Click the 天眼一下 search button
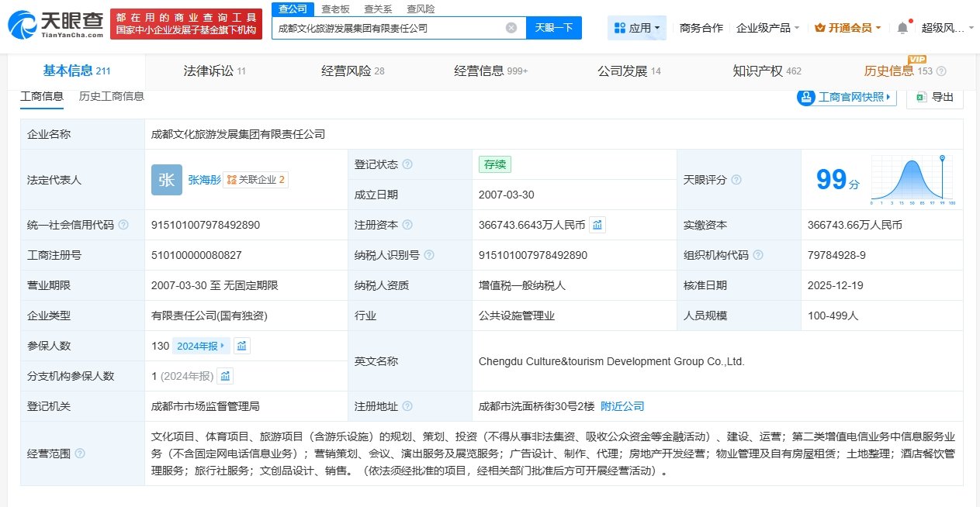Viewport: 980px width, 507px height. [554, 28]
